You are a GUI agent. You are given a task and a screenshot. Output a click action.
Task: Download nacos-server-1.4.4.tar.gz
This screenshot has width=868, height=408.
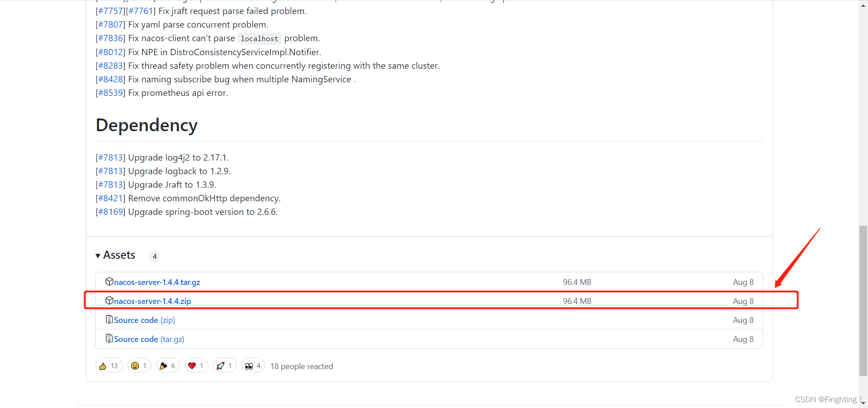coord(157,282)
